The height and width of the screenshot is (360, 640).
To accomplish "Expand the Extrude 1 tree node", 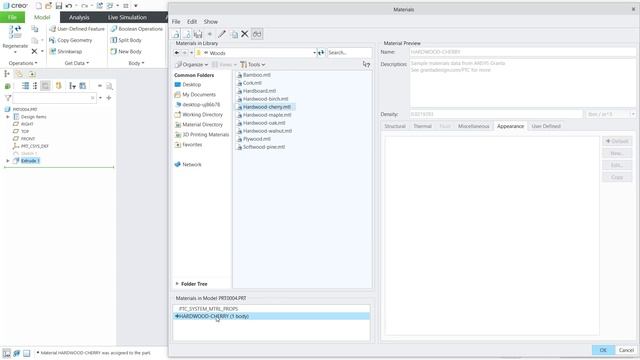I will pyautogui.click(x=8, y=161).
